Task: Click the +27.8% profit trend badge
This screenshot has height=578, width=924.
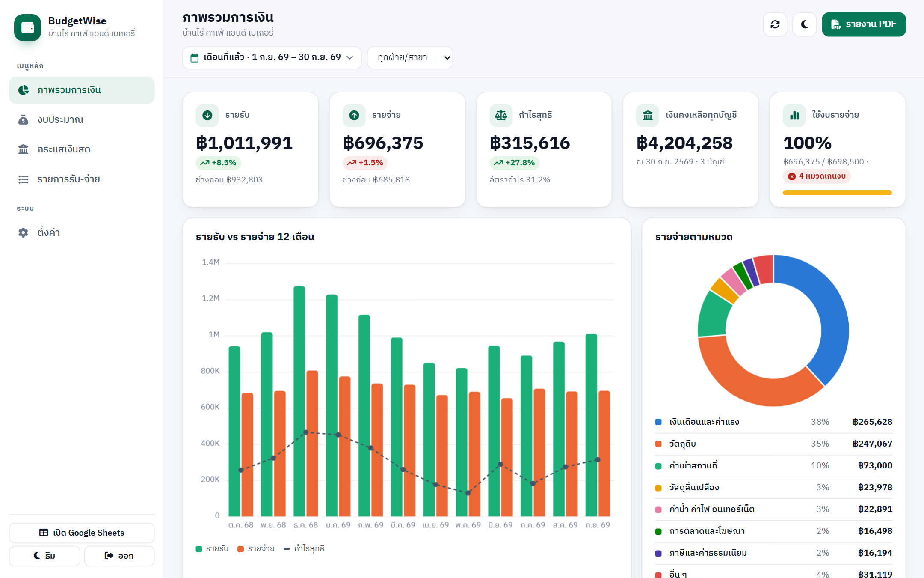Action: [x=514, y=163]
